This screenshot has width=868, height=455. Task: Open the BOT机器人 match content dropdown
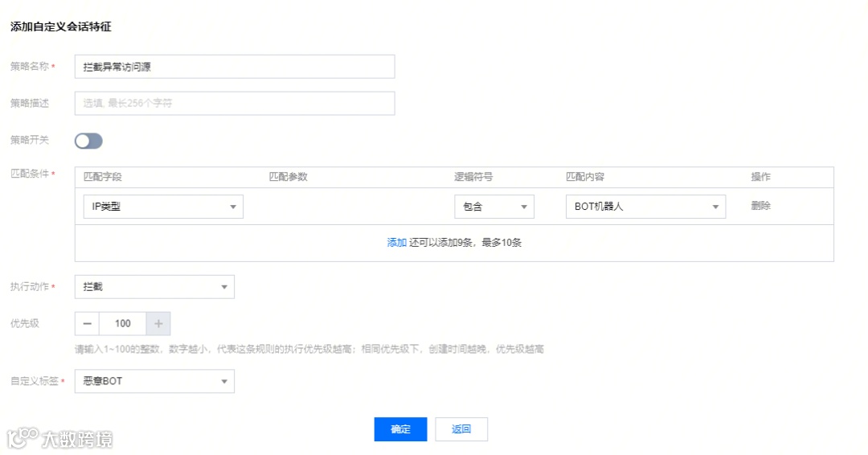click(645, 207)
